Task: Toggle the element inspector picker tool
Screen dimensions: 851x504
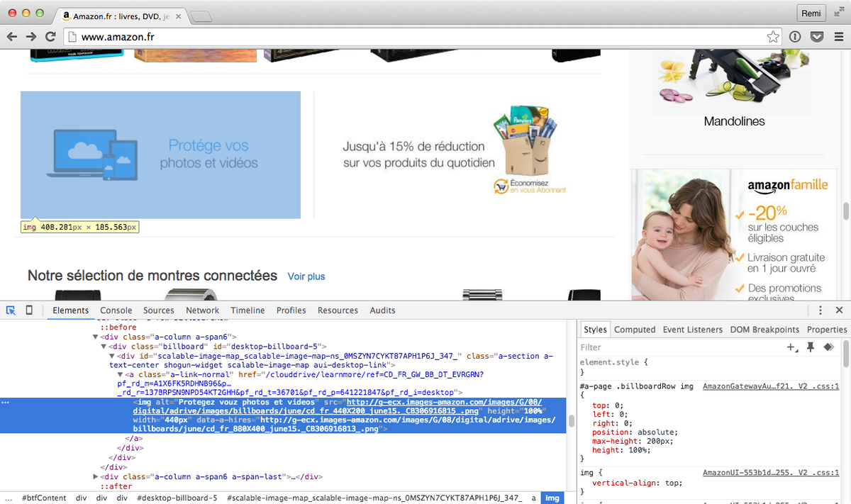Action: coord(11,310)
